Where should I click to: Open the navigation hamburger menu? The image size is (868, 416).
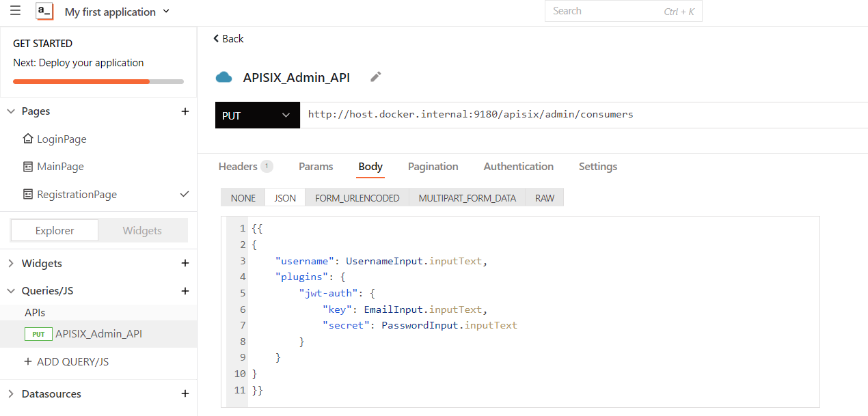pyautogui.click(x=15, y=11)
